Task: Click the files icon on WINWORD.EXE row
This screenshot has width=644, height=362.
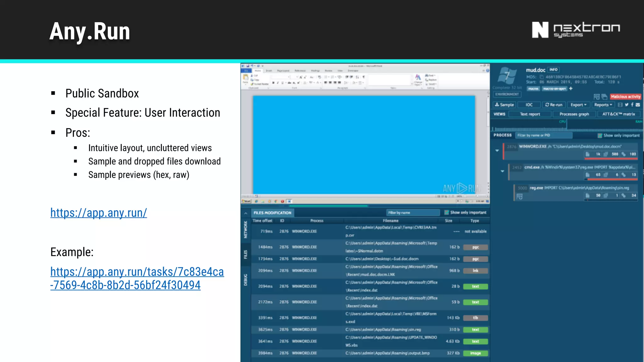Action: click(587, 154)
